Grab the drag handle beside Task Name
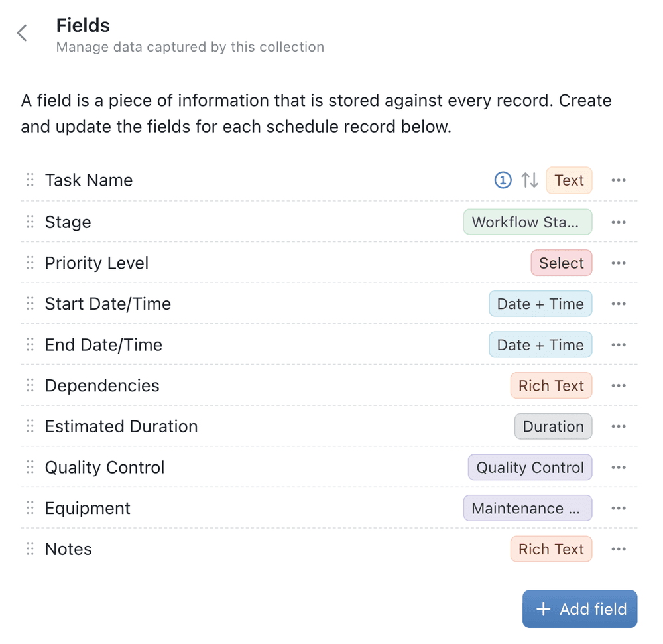Viewport: 663px width, 644px height. pos(30,180)
